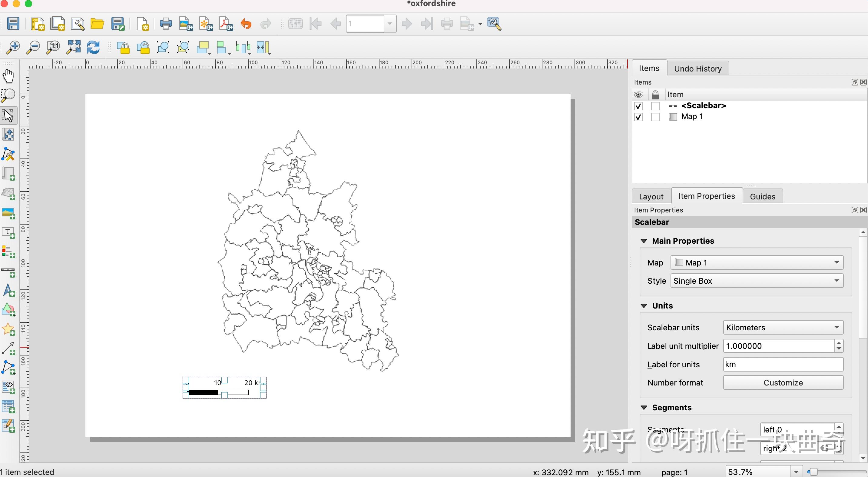Click the Undo button in the toolbar

[246, 24]
